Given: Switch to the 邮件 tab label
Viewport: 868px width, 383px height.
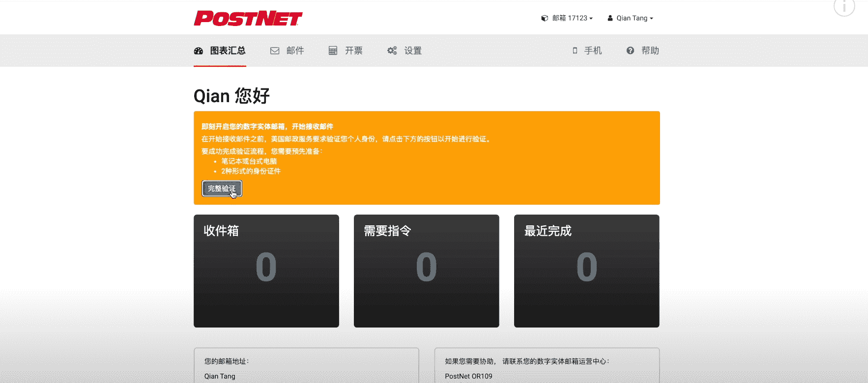Looking at the screenshot, I should point(295,51).
